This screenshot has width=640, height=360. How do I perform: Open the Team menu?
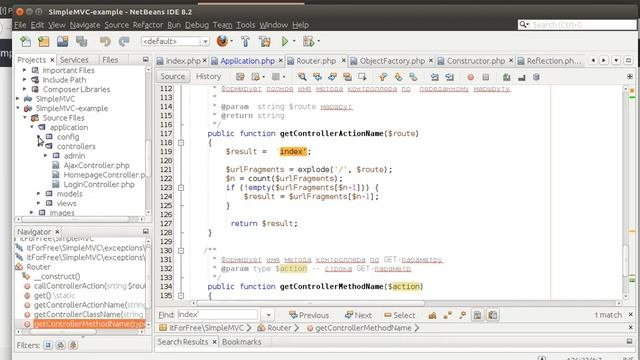click(x=222, y=25)
